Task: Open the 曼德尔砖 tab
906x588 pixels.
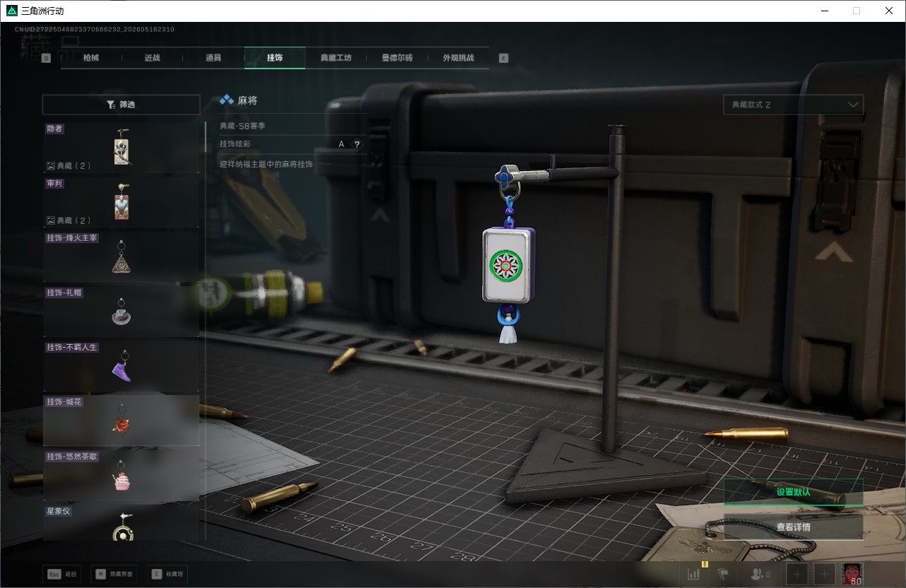Action: coord(396,58)
